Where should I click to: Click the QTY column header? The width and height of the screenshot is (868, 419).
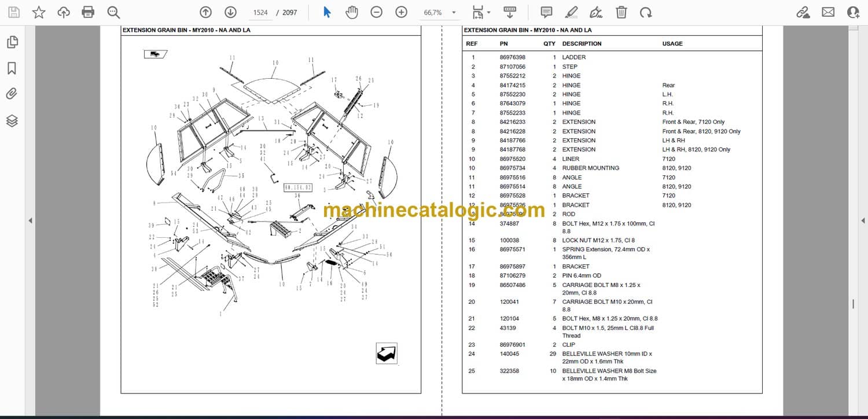coord(549,44)
